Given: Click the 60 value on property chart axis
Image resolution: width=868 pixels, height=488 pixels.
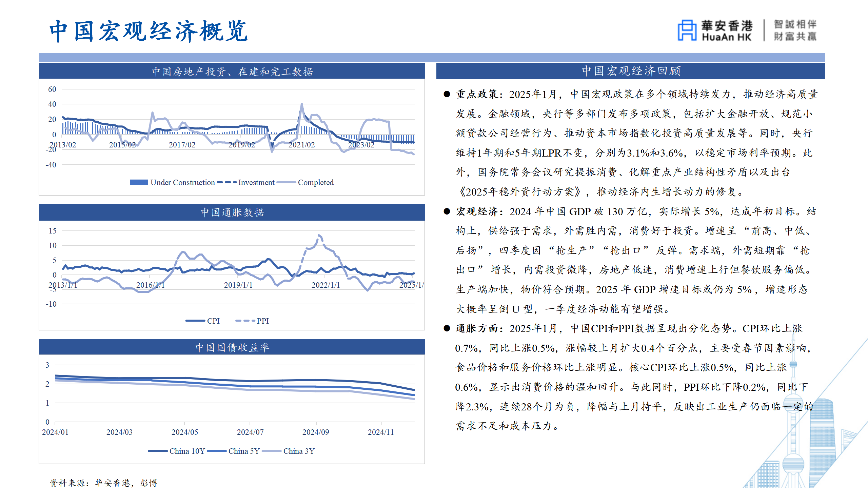Looking at the screenshot, I should (x=52, y=89).
